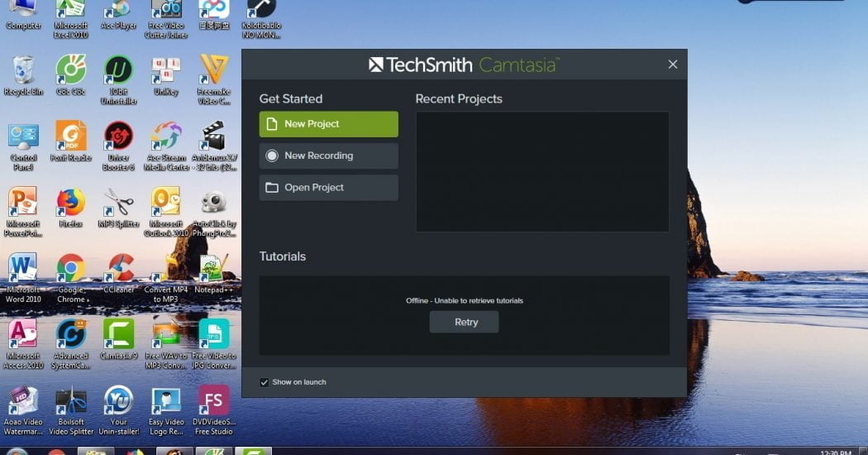Select the Convert MP4 to MP3 icon
This screenshot has height=455, width=868.
coord(166,278)
